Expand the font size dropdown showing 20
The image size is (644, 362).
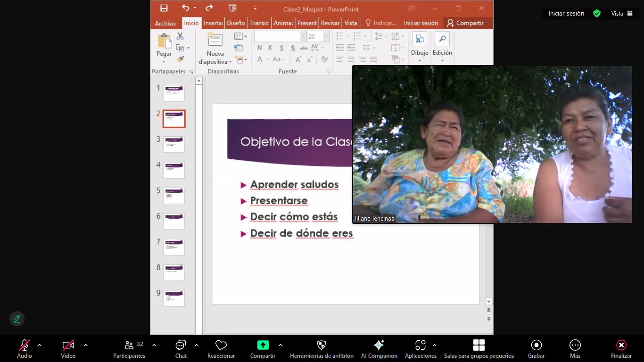326,37
